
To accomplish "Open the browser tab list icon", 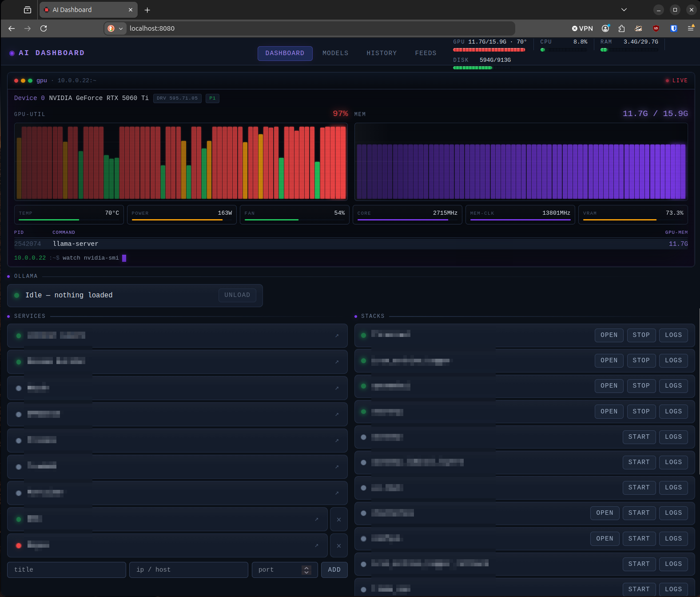I will (x=28, y=10).
